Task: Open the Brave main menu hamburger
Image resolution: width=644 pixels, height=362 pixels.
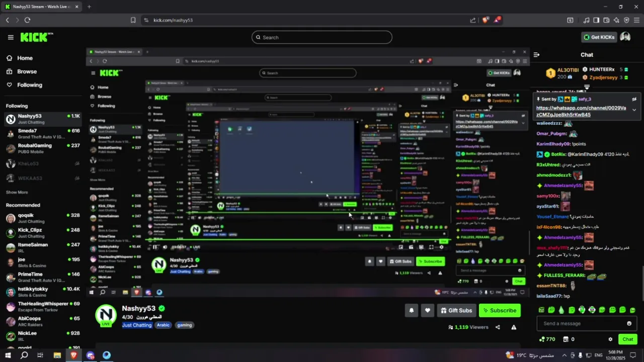Action: tap(636, 20)
